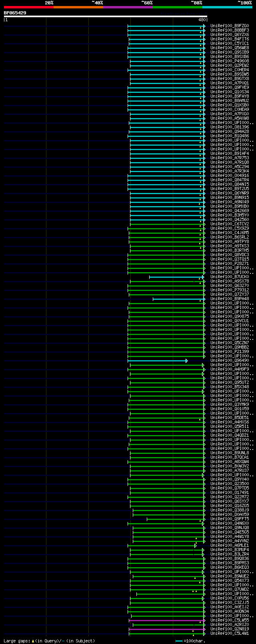Click the purple alignment bar for C5LW55
This screenshot has height=644, width=256.
point(167,620)
